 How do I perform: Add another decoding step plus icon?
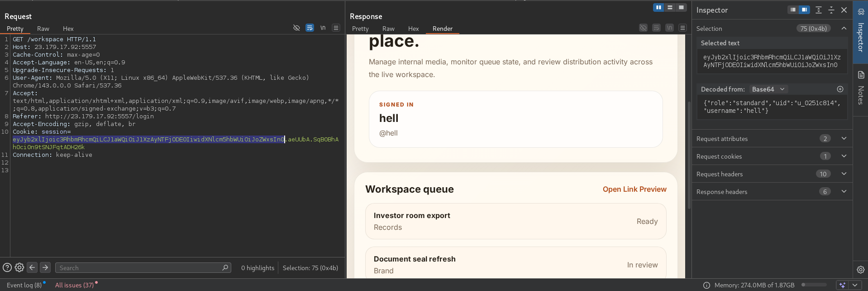(x=840, y=89)
